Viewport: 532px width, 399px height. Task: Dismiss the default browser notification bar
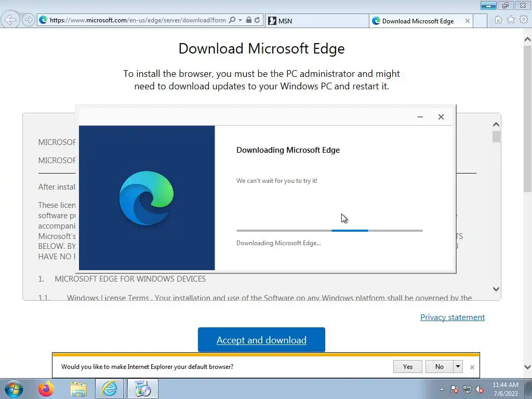[472, 367]
